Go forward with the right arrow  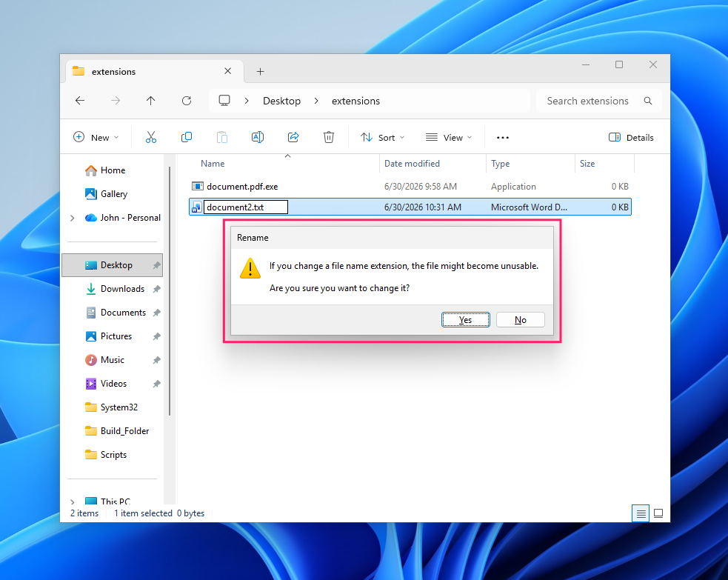[116, 101]
